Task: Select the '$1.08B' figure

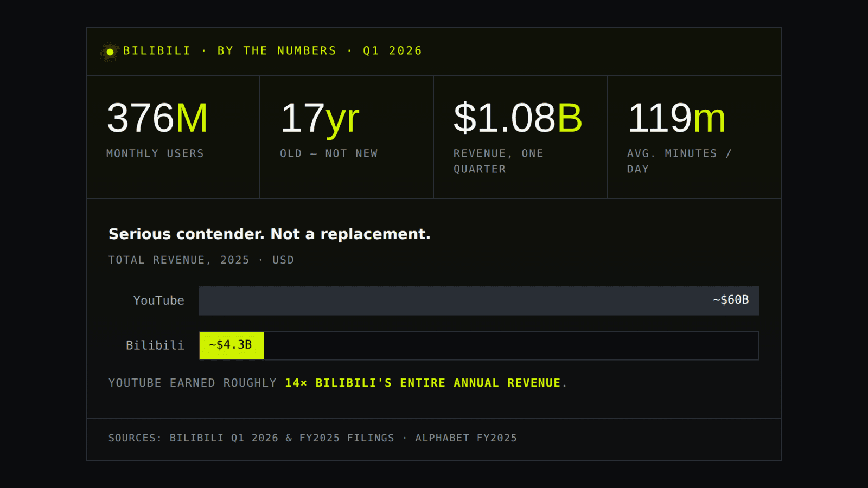Action: click(x=518, y=118)
